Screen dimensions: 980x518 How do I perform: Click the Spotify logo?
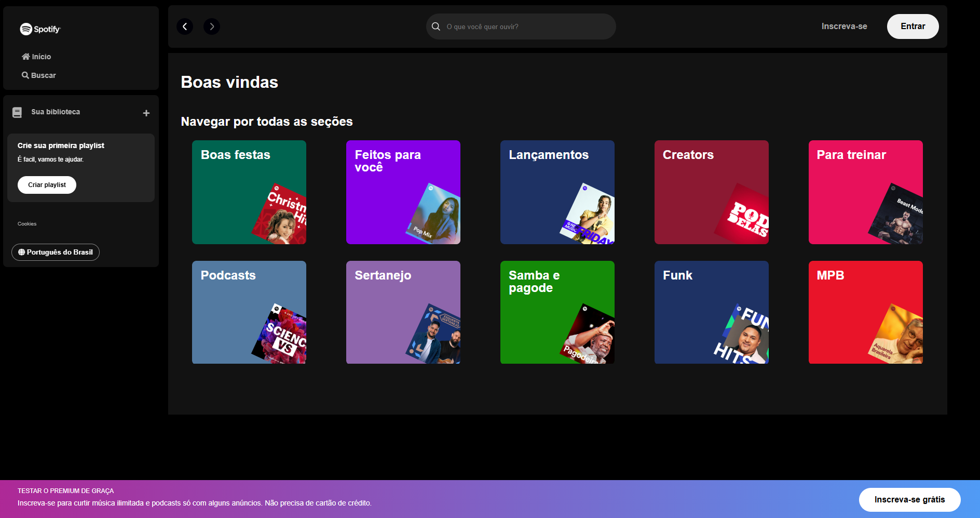point(40,29)
